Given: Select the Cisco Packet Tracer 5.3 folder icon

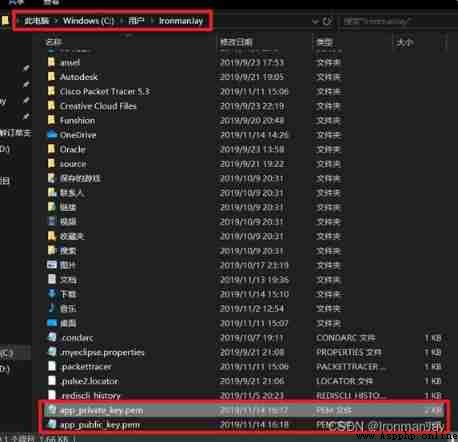Looking at the screenshot, I should (51, 91).
